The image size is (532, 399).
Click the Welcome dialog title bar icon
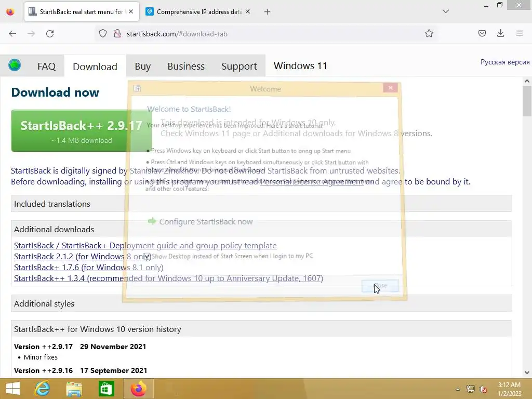tap(137, 88)
